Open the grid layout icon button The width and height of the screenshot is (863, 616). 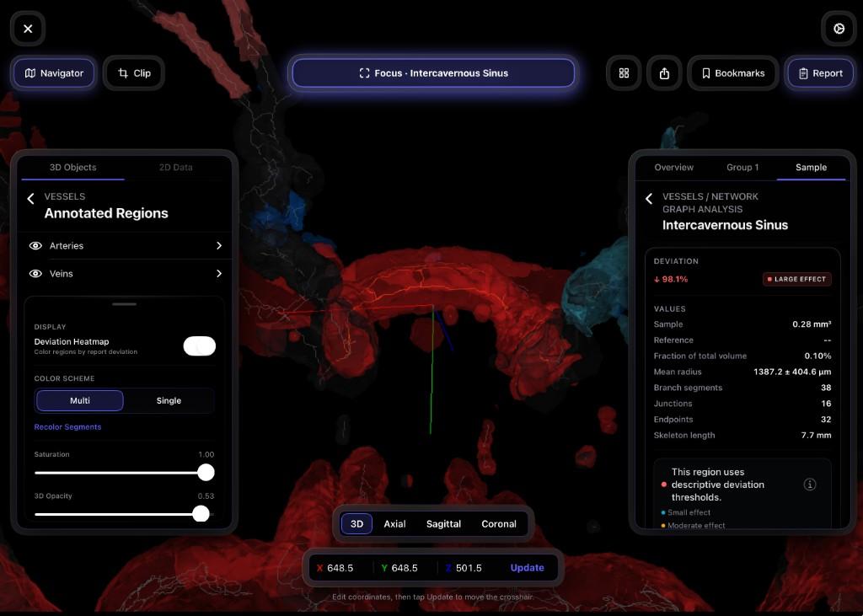click(x=624, y=73)
